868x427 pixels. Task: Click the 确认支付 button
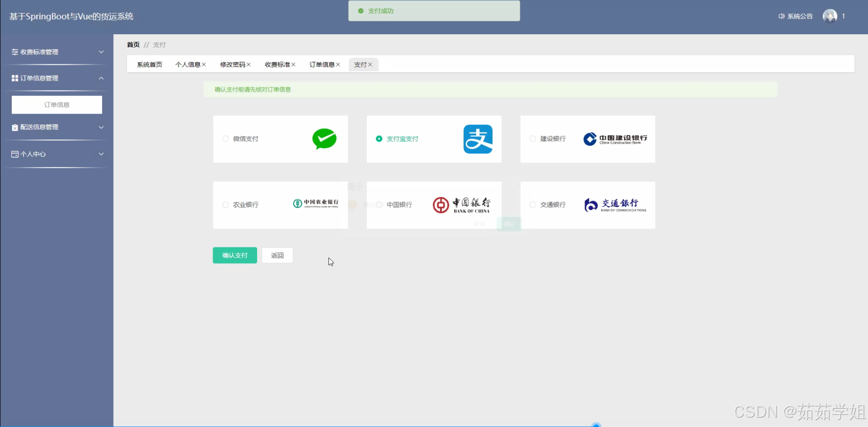235,255
